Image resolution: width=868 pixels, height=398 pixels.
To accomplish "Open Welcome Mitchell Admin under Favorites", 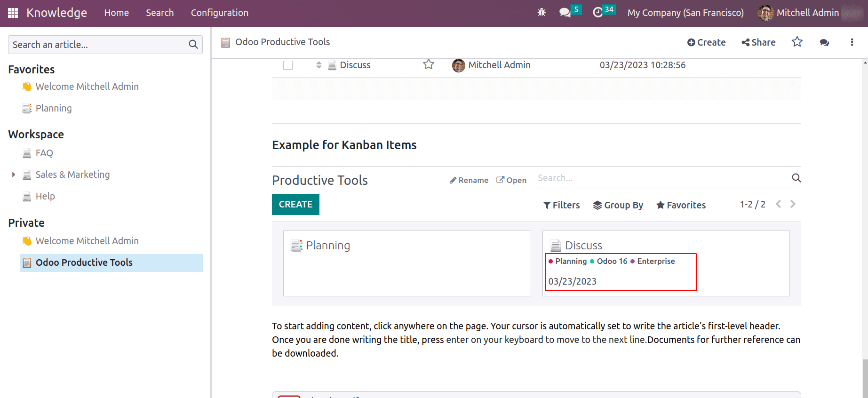I will pos(87,87).
